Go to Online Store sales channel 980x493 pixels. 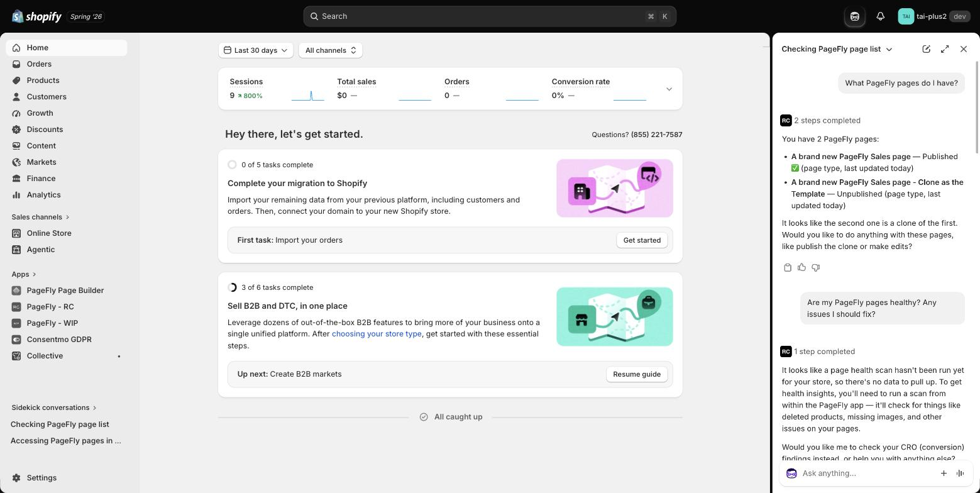point(49,233)
